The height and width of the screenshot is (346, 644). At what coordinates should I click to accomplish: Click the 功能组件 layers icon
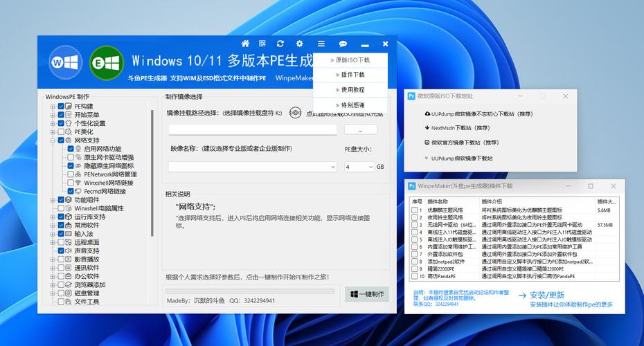click(68, 200)
